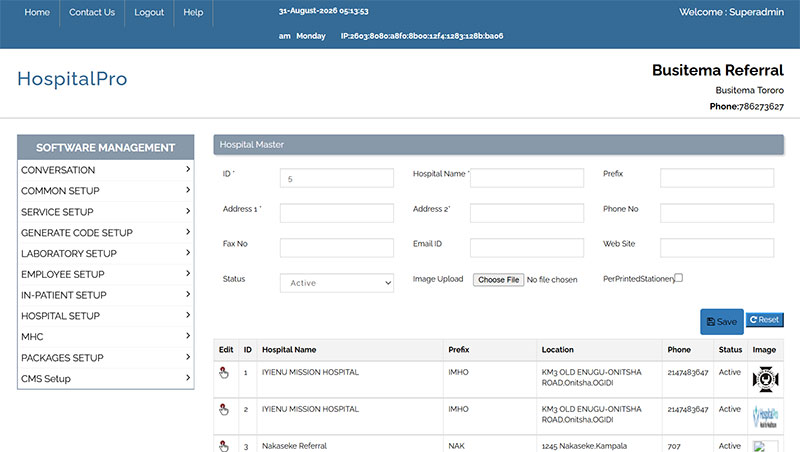Expand the COMMON SETUP section
800x452 pixels.
[x=106, y=191]
